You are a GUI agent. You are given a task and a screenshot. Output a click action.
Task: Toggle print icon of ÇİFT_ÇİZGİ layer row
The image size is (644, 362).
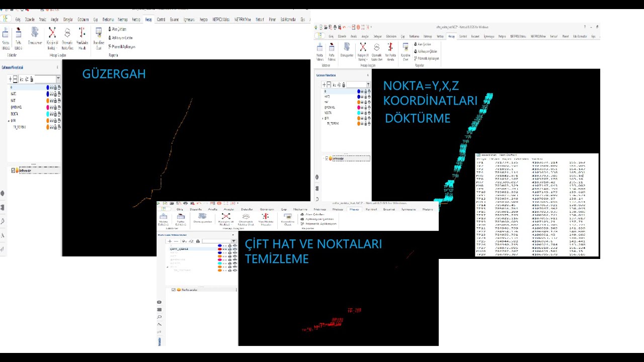[235, 249]
